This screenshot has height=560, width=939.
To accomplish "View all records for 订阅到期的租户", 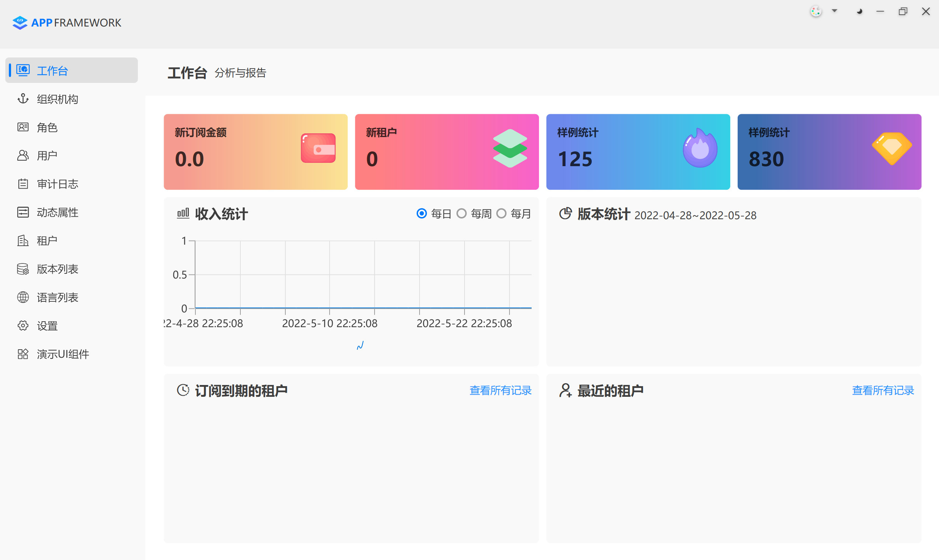I will coord(500,390).
